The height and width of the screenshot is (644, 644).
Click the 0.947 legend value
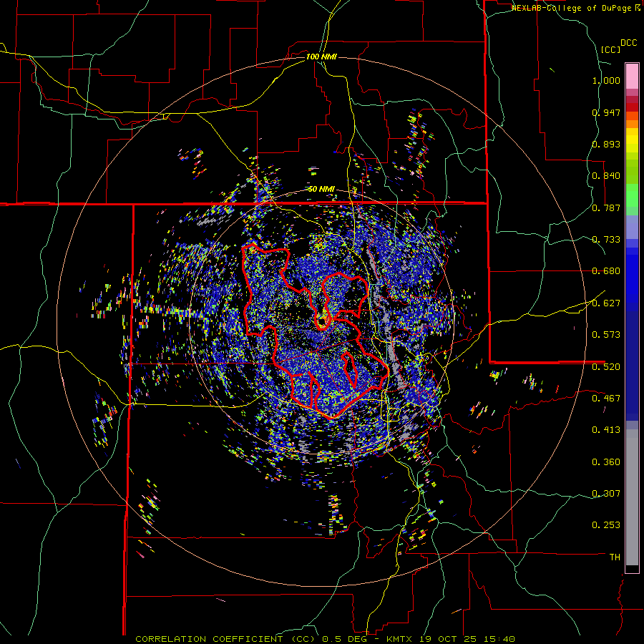(x=606, y=112)
